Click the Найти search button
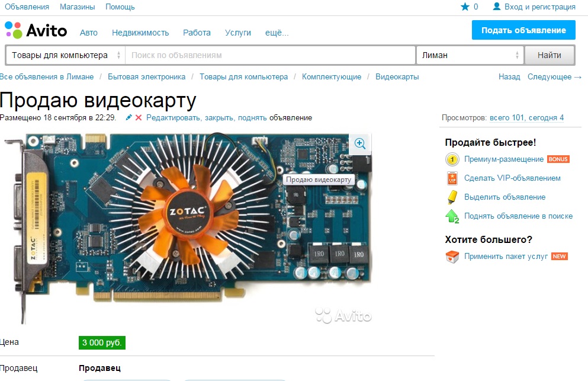588x381 pixels. pyautogui.click(x=550, y=55)
